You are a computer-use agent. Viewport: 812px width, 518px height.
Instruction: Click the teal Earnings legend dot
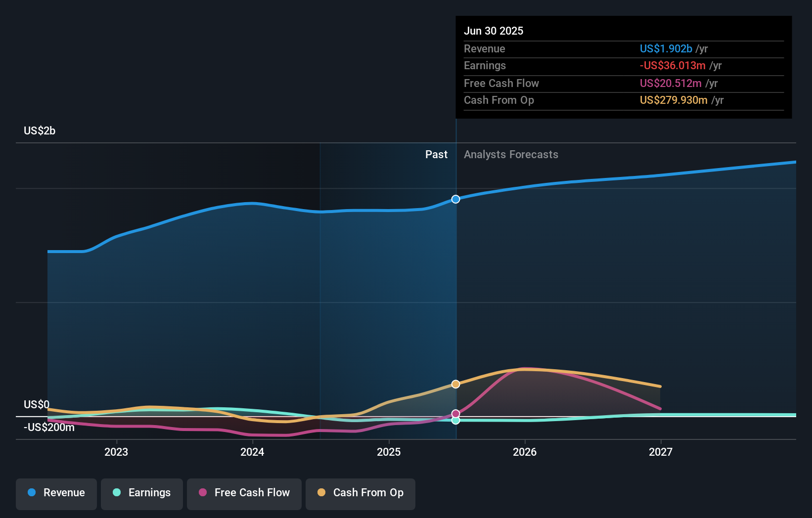(117, 492)
